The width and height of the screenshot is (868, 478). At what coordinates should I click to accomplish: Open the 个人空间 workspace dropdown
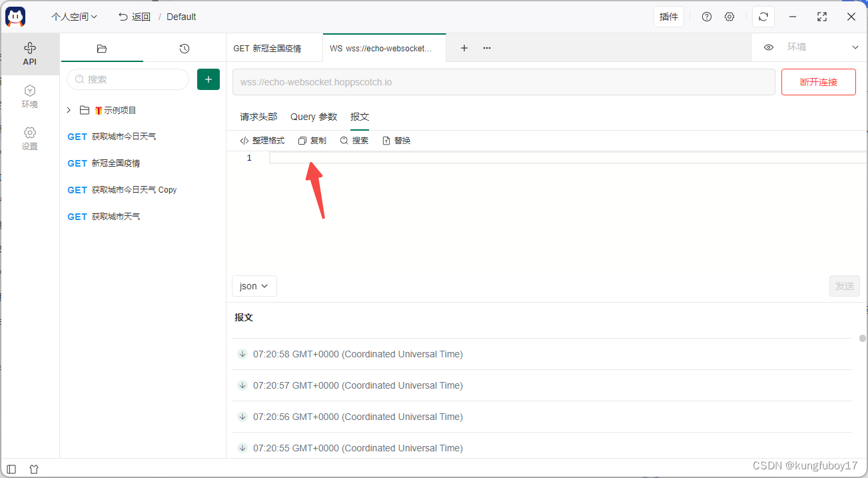tap(74, 17)
